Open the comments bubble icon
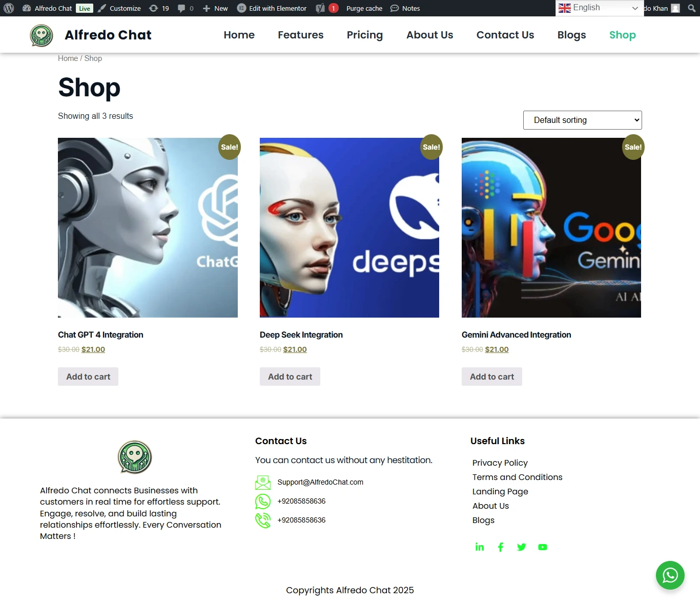The width and height of the screenshot is (700, 605). click(x=181, y=8)
